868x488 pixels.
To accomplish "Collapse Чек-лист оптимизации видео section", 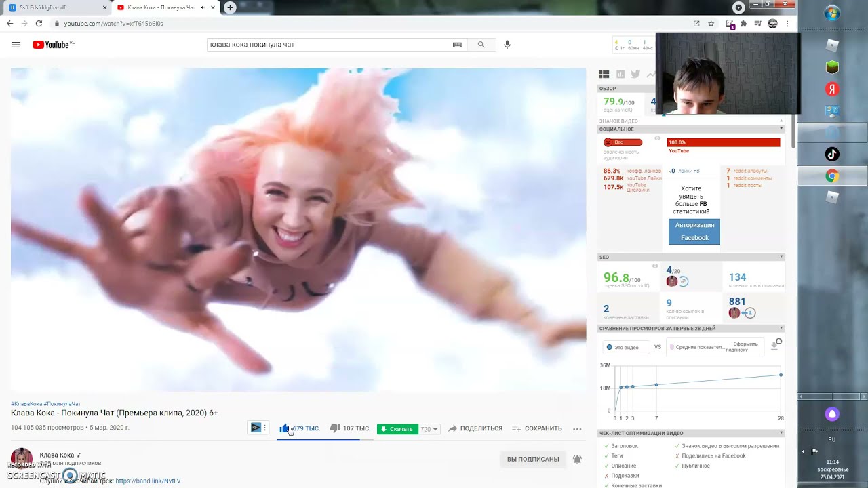I will 781,433.
